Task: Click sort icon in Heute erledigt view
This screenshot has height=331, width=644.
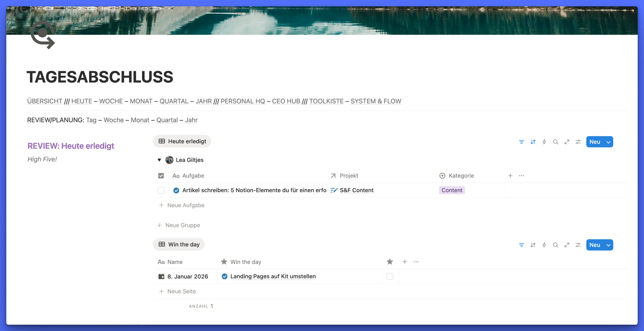Action: pos(533,142)
